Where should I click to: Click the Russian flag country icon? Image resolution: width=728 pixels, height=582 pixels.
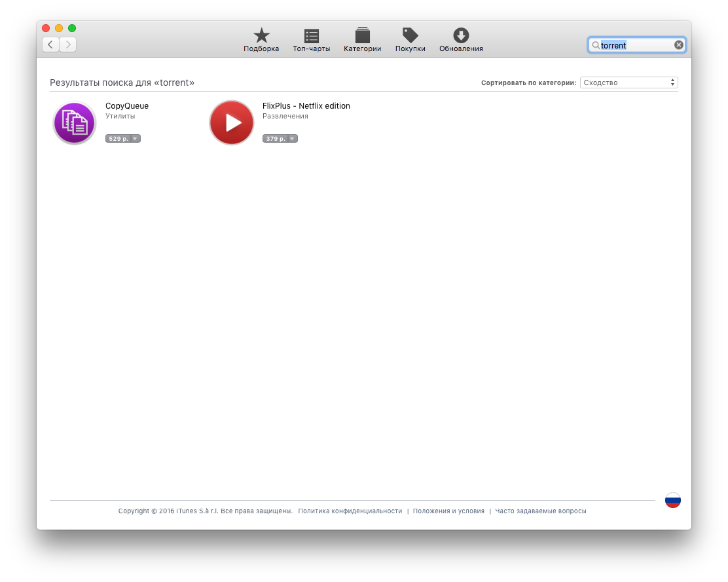pyautogui.click(x=672, y=500)
